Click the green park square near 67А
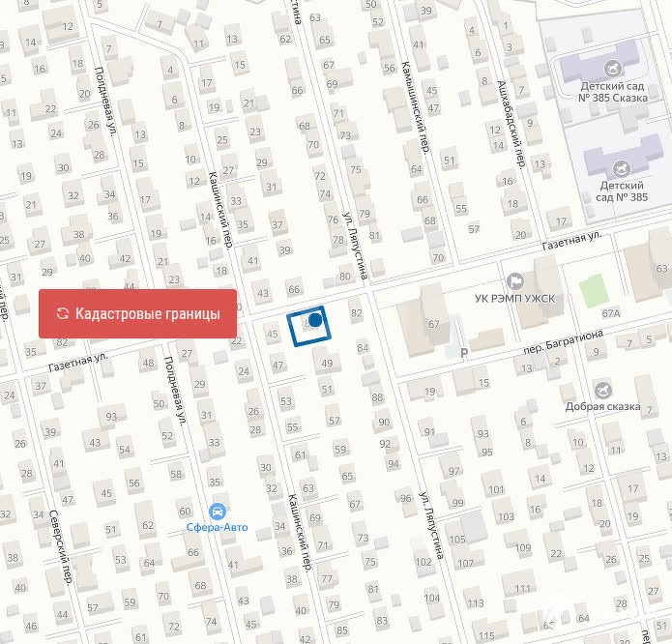The width and height of the screenshot is (672, 644). (x=594, y=291)
